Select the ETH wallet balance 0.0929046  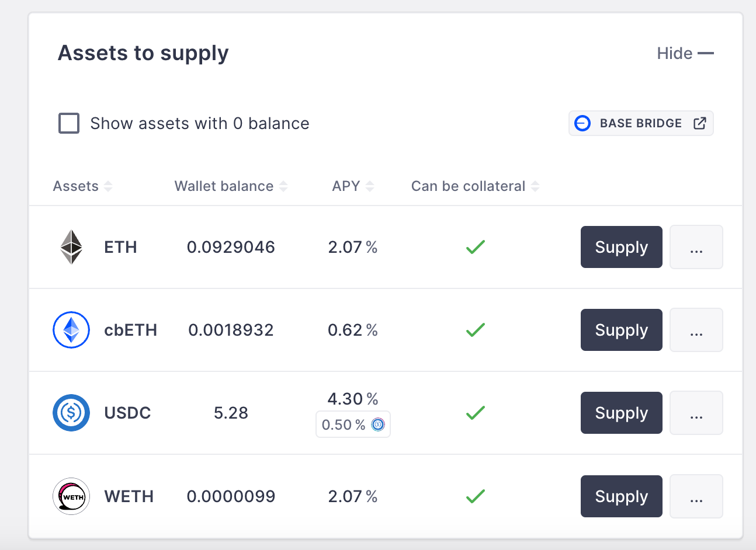(x=231, y=247)
